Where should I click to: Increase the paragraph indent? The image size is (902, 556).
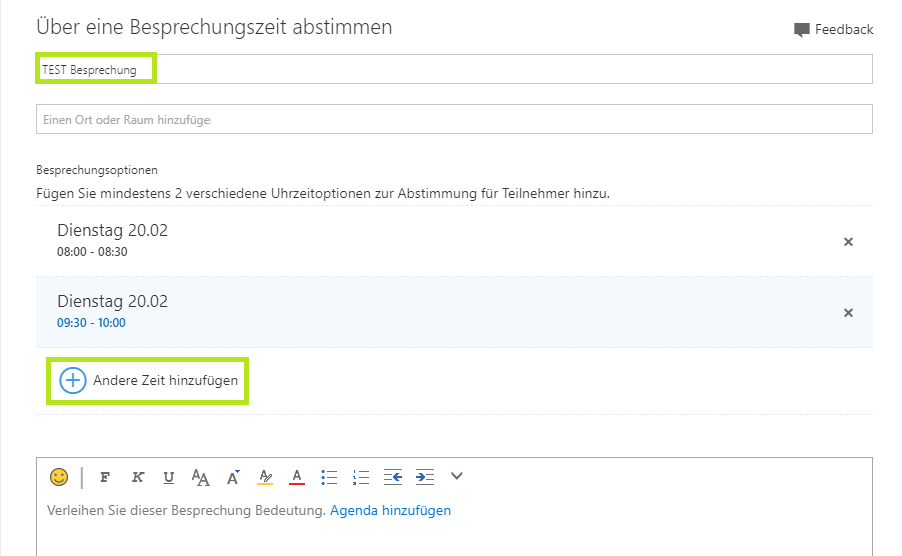425,477
